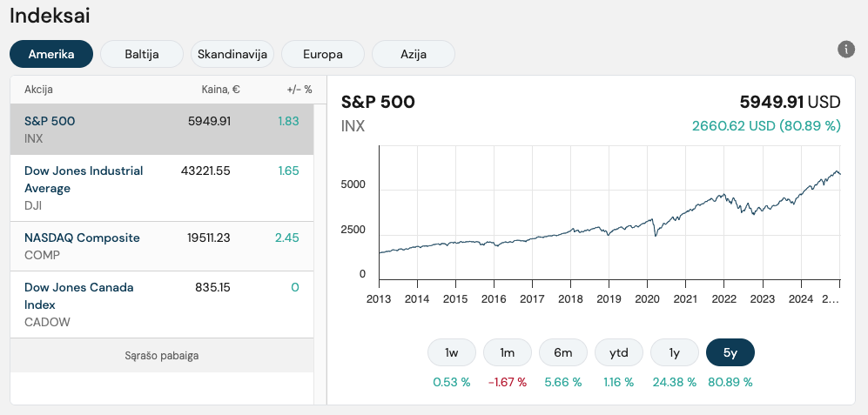Screen dimensions: 868x415
Task: Set chart range to 1w
Action: [x=452, y=352]
